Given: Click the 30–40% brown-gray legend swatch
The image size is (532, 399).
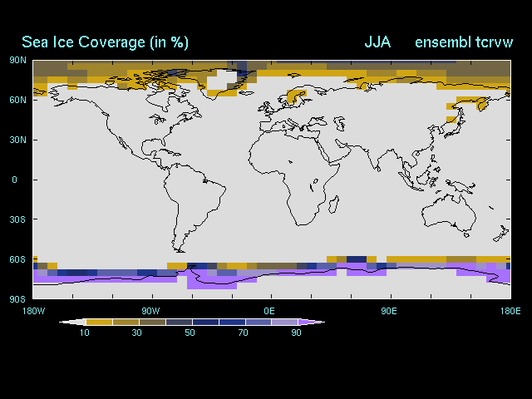Looking at the screenshot, I should tap(152, 322).
